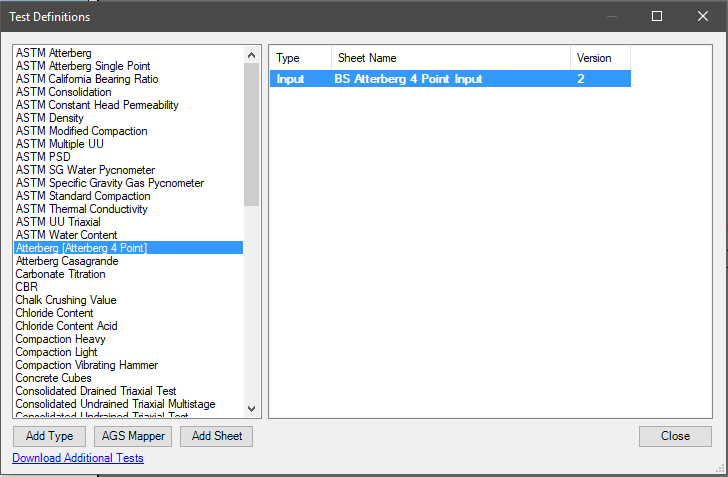Image resolution: width=728 pixels, height=477 pixels.
Task: Select Compaction Light test
Action: (128, 352)
